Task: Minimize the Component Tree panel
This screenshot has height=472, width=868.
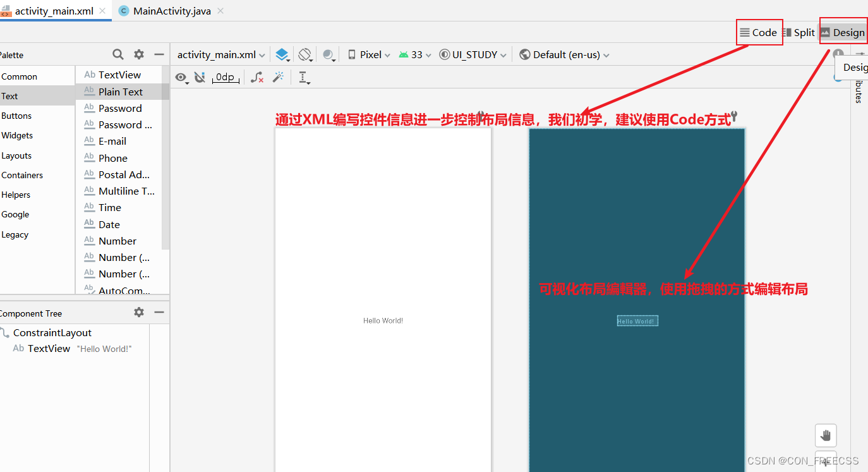Action: [159, 312]
